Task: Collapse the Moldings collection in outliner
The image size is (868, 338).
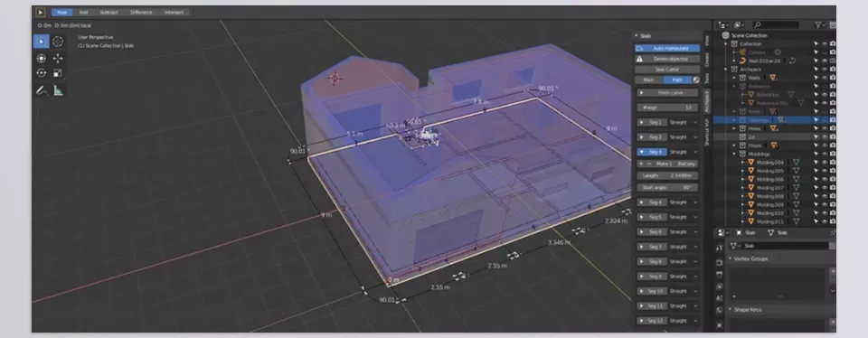Action: pos(734,154)
